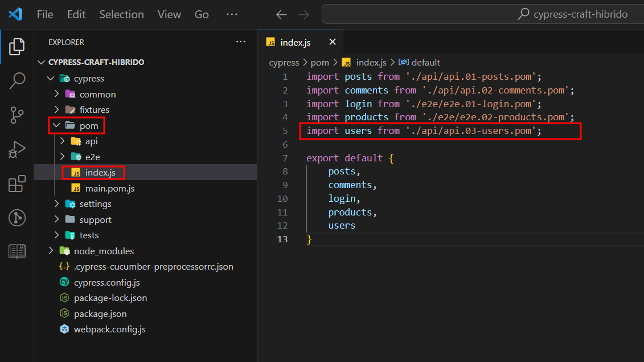
Task: Click the cypress breadcrumb segment
Action: click(284, 63)
